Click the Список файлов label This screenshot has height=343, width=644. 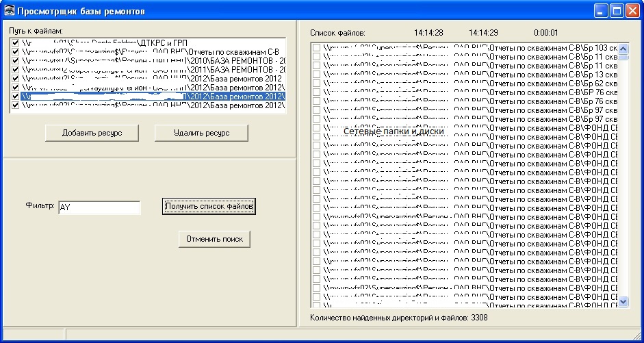pos(337,33)
